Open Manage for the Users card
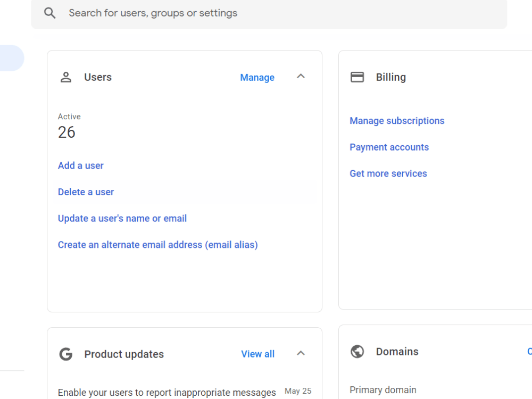Screen dimensions: 532x399 (x=257, y=77)
